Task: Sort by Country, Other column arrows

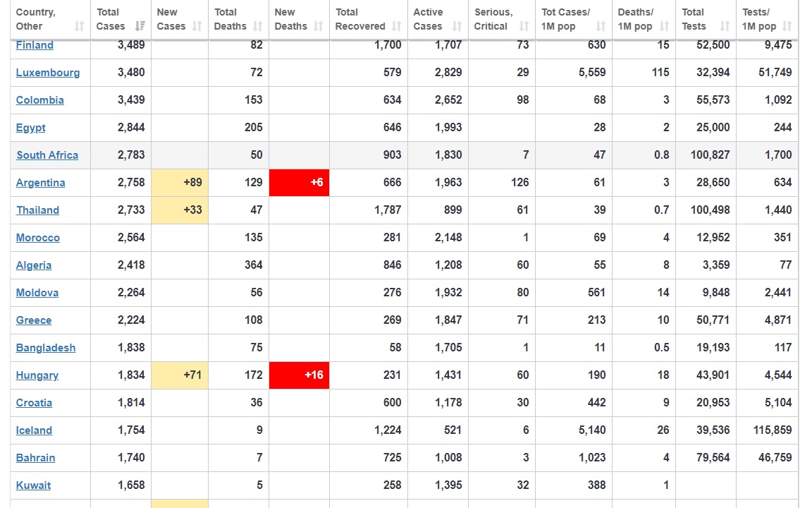Action: [79, 26]
